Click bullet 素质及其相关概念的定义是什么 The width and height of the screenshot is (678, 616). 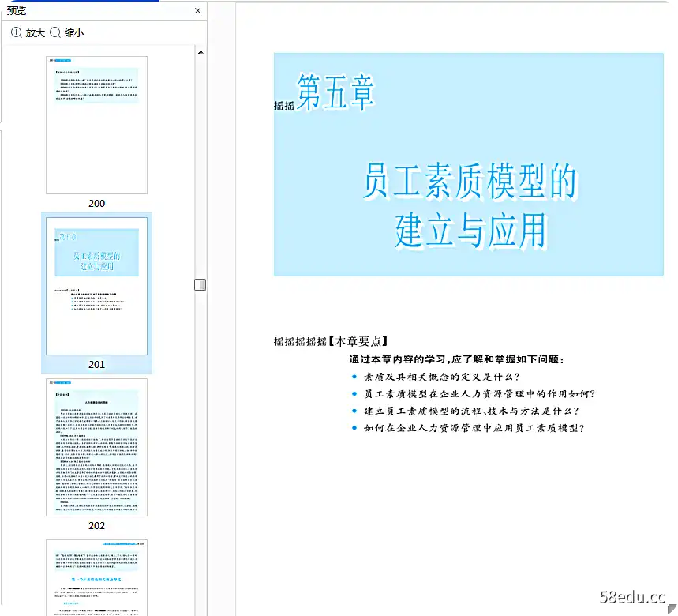click(x=441, y=377)
